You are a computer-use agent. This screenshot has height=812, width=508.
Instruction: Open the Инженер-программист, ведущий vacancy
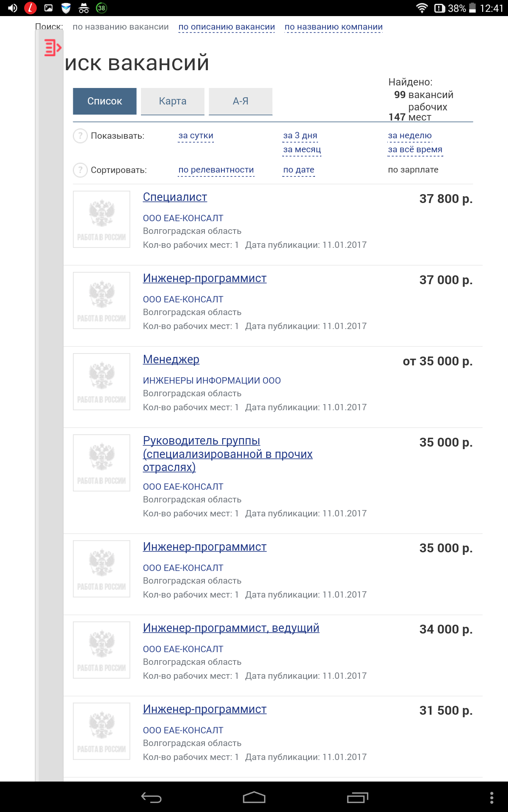coord(231,628)
